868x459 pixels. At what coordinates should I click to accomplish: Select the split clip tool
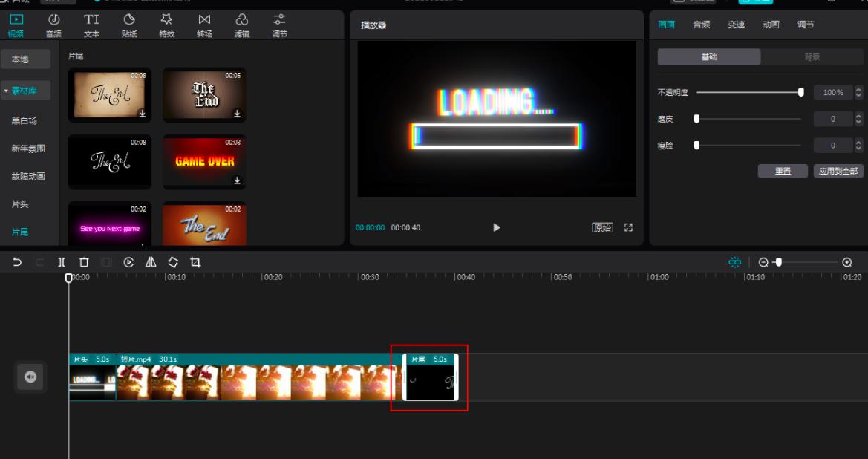(x=62, y=262)
